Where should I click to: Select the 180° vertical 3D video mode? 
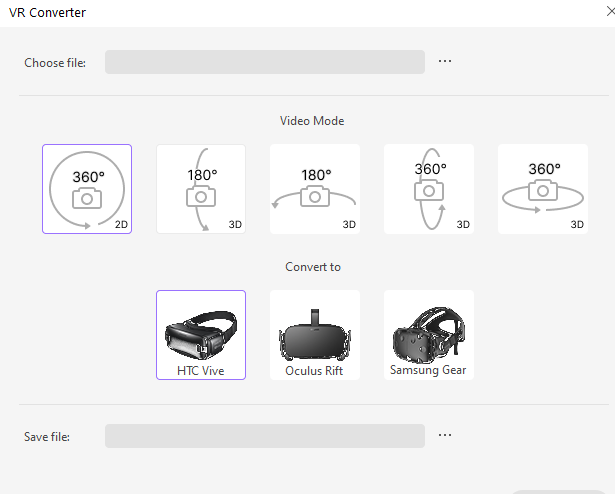[x=201, y=189]
